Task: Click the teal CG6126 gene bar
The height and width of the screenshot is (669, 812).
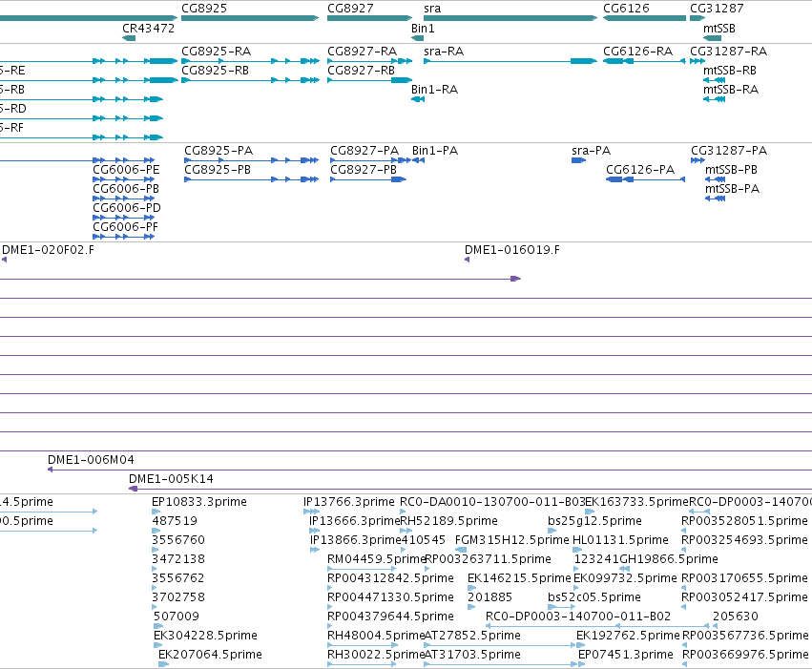Action: [644, 18]
